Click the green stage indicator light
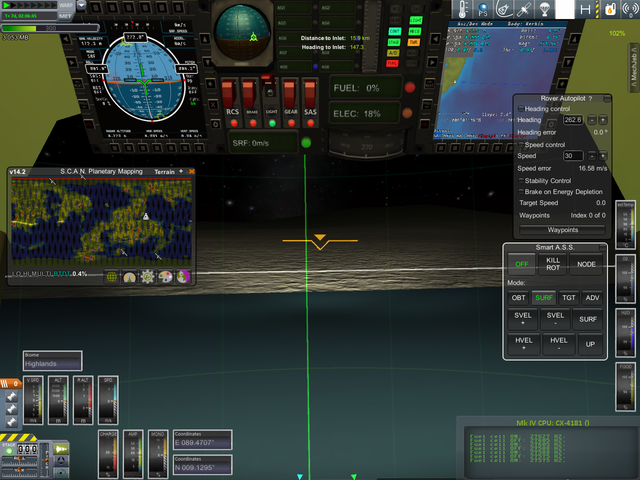The image size is (640, 480). [x=9, y=451]
